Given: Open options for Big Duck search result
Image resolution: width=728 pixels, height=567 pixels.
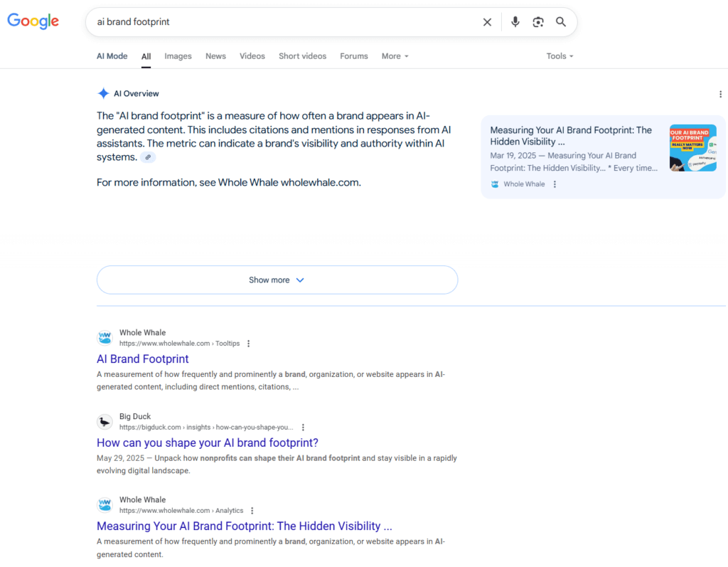Looking at the screenshot, I should pyautogui.click(x=303, y=428).
